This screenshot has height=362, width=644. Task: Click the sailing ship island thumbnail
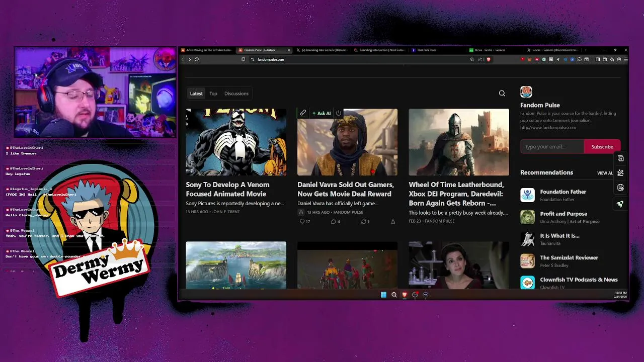coord(236,265)
